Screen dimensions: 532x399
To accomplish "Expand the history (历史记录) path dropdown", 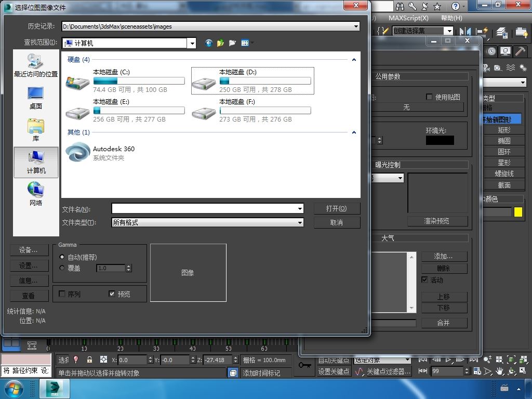I will click(x=356, y=26).
